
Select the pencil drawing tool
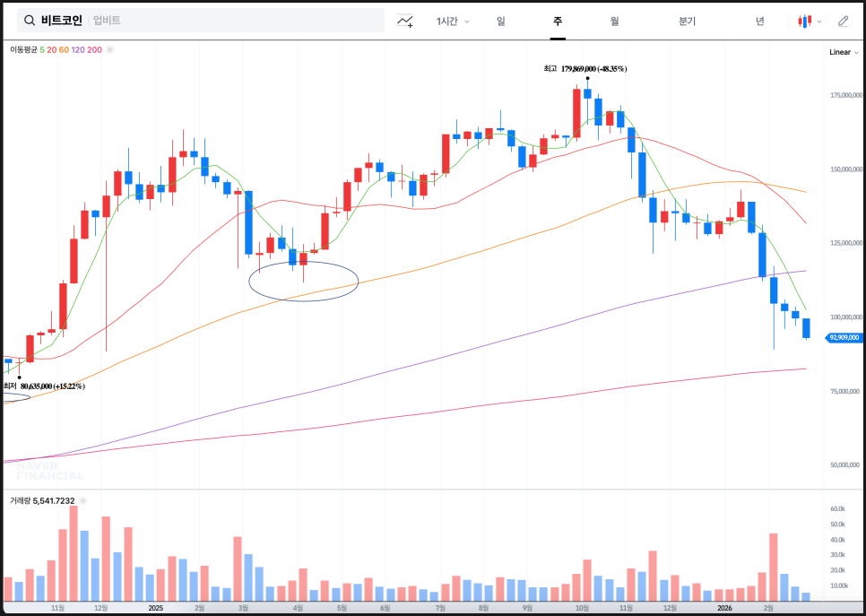(x=843, y=21)
